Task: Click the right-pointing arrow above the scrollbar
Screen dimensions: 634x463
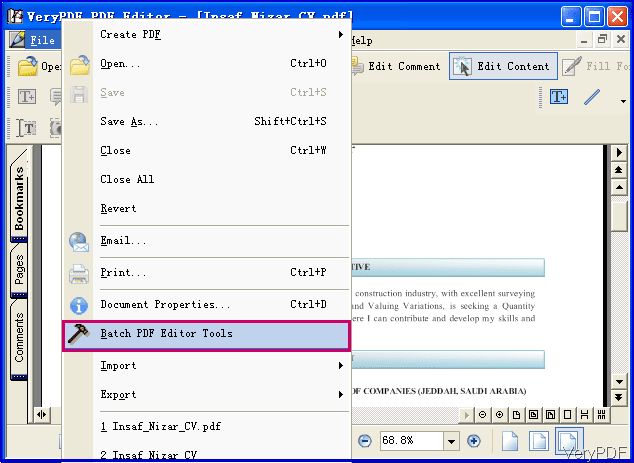Action: coord(619,153)
